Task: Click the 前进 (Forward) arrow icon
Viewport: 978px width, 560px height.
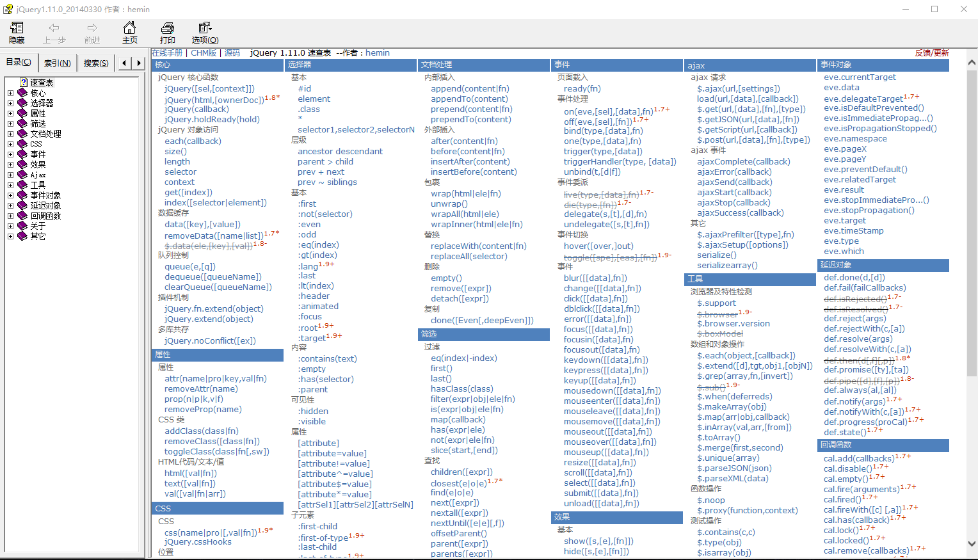Action: coord(92,28)
